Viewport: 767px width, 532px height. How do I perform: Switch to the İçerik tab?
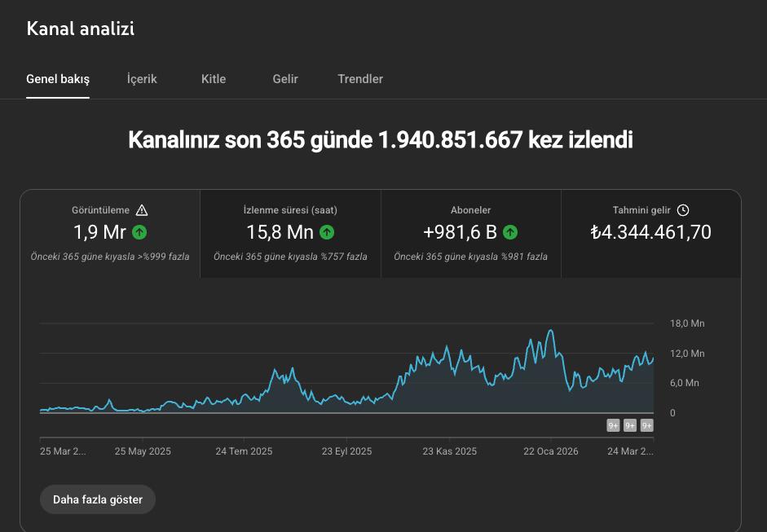[x=141, y=79]
